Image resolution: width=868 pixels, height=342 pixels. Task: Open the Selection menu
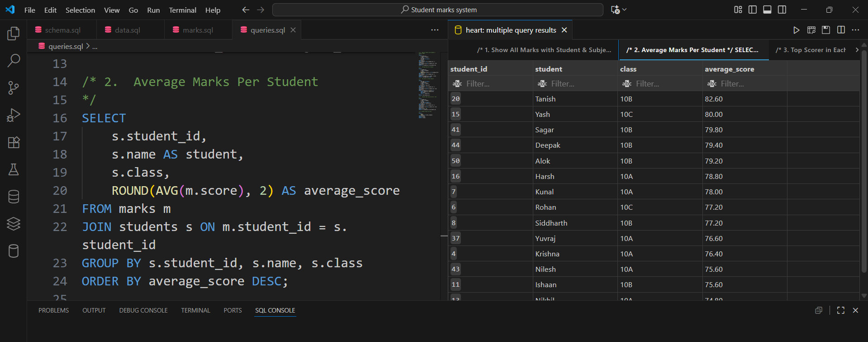[80, 10]
